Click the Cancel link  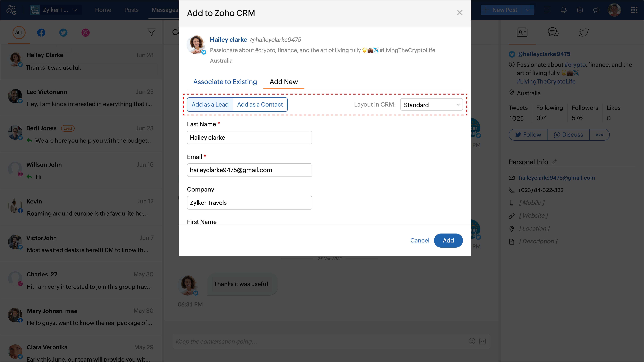[419, 240]
